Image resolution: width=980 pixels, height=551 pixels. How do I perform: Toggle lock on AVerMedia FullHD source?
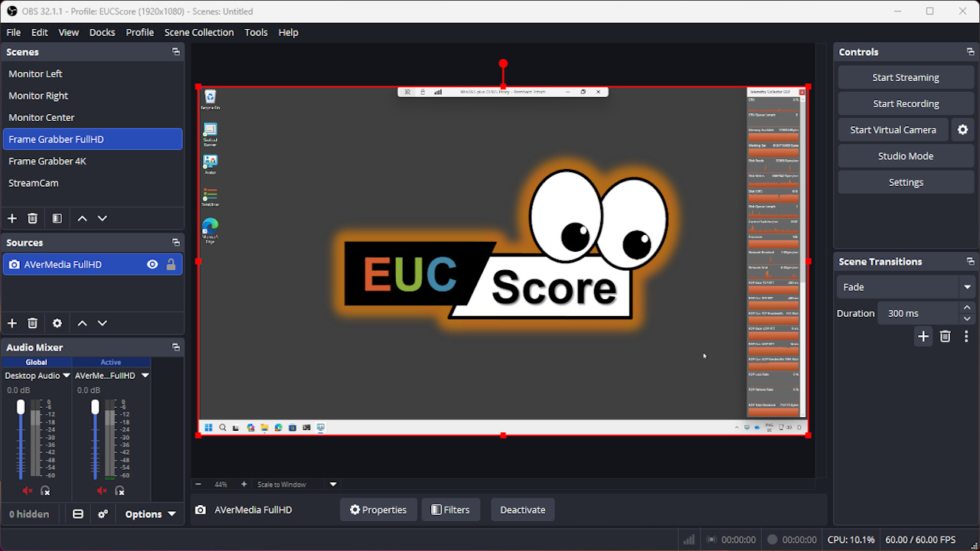coord(171,265)
